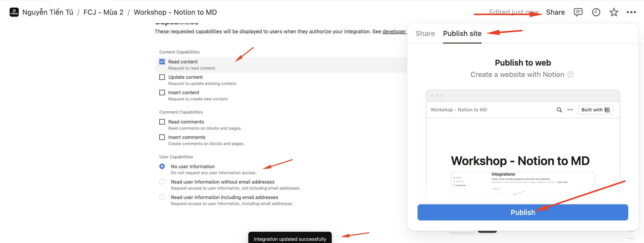Viewport: 644px width, 243px height.
Task: Enable the Update content checkbox
Action: tap(162, 77)
